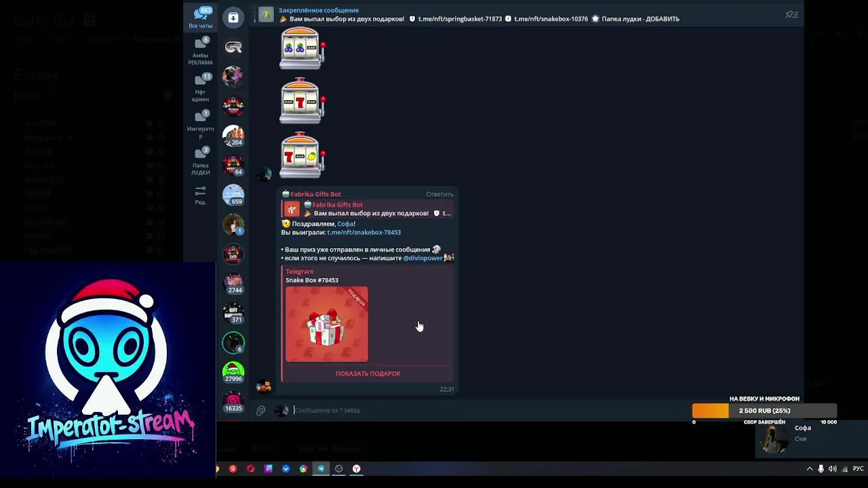
Task: Open the chat with 64 unread badge
Action: 233,166
